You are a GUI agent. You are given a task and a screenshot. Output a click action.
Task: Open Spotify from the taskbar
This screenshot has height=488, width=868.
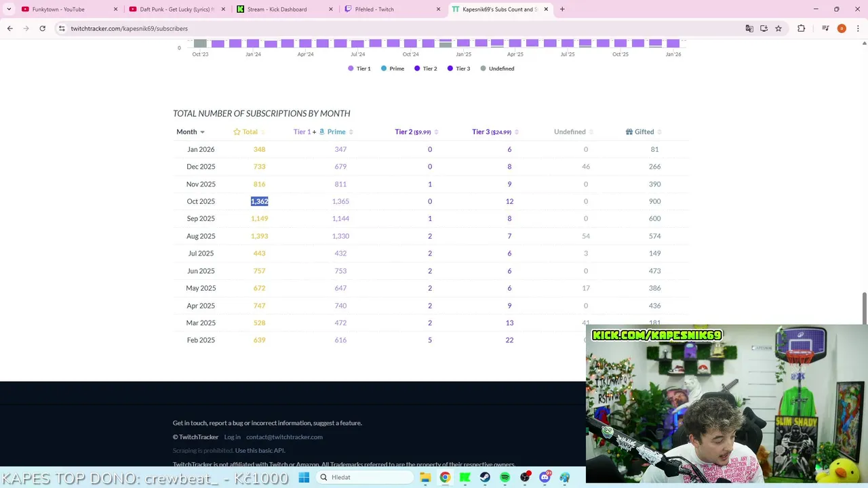(x=505, y=477)
